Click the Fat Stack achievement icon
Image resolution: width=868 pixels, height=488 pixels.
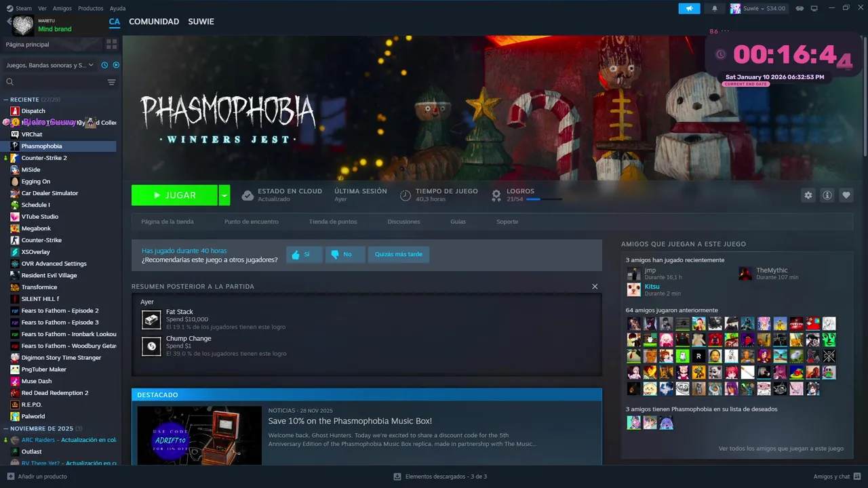point(151,319)
